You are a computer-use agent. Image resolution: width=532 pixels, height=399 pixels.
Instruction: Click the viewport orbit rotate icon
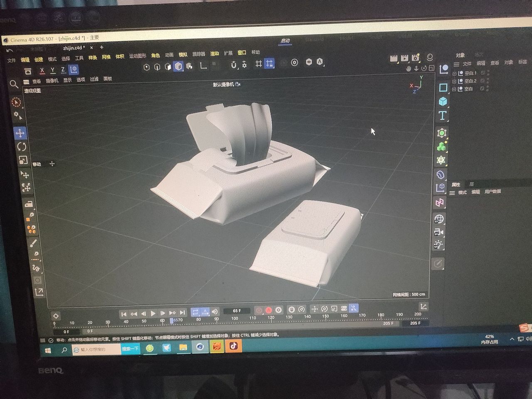pos(424,68)
